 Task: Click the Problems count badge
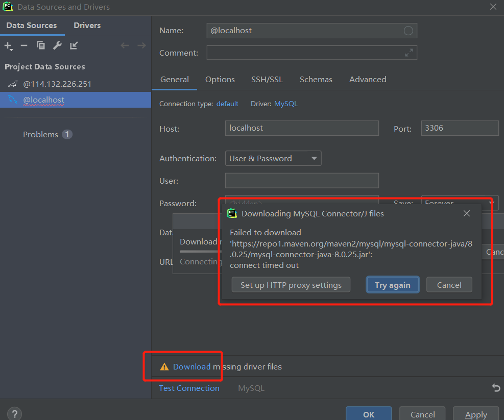click(67, 134)
